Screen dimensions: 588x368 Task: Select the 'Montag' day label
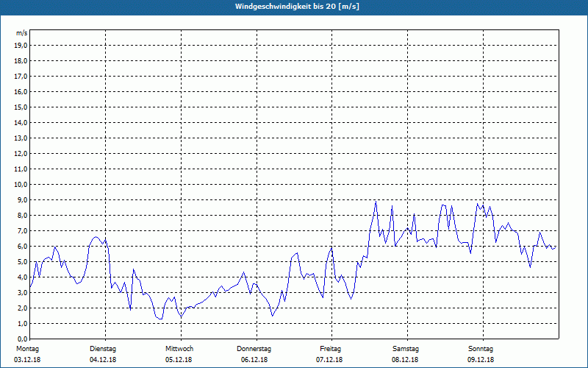[x=27, y=349]
